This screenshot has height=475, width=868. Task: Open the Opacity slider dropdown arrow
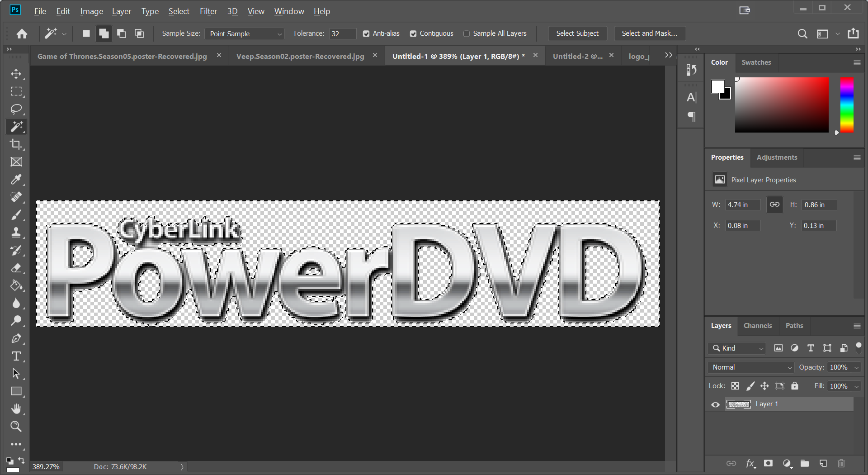[856, 367]
